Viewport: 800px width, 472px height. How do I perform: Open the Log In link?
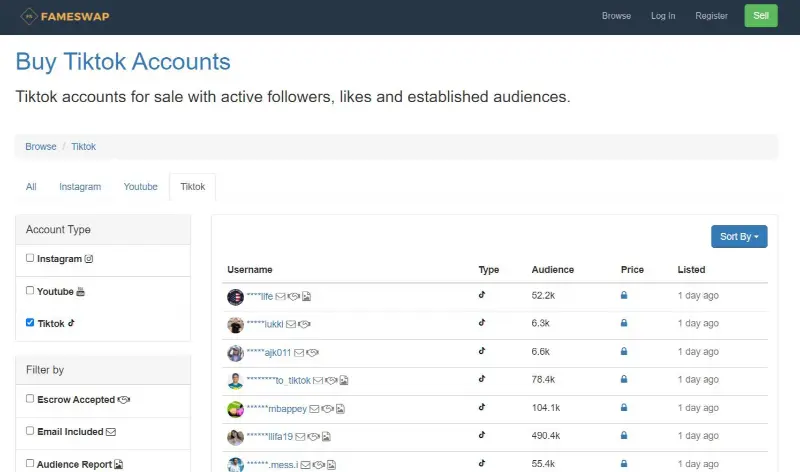663,16
